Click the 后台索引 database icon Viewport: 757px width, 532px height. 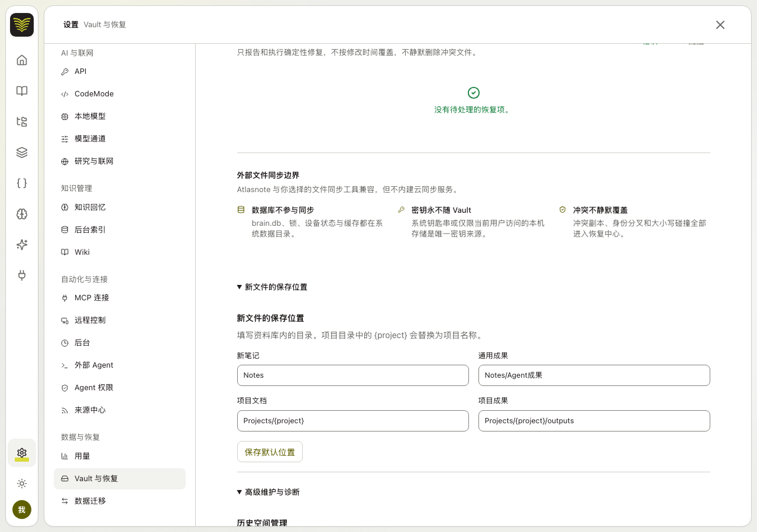tap(65, 230)
